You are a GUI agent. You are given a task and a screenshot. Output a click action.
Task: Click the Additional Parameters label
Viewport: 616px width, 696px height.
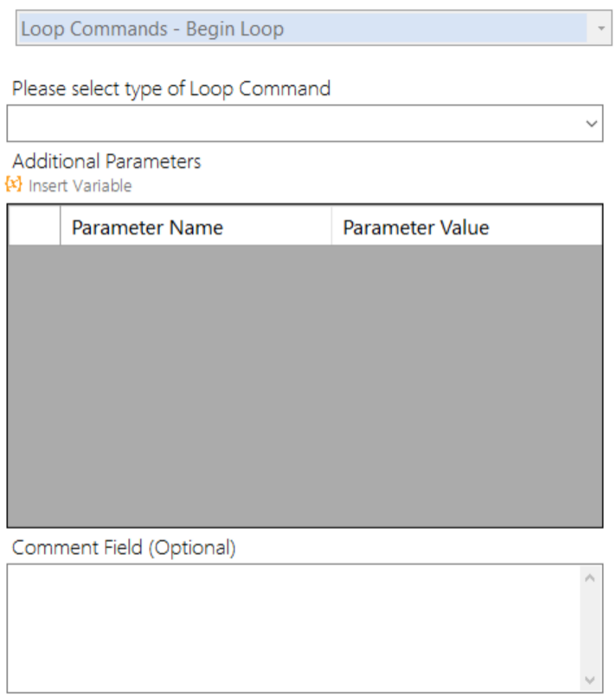[106, 161]
